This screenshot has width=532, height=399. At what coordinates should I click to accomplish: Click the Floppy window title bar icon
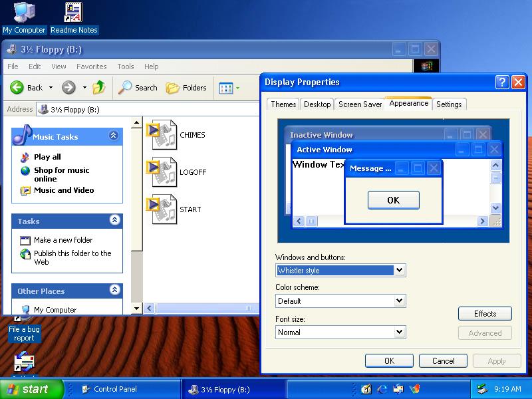(11, 49)
